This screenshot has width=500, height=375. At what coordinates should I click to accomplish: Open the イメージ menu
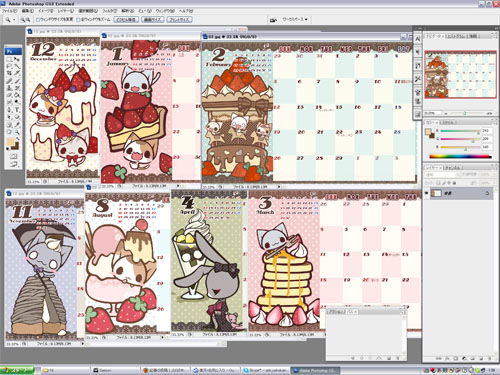[x=46, y=11]
